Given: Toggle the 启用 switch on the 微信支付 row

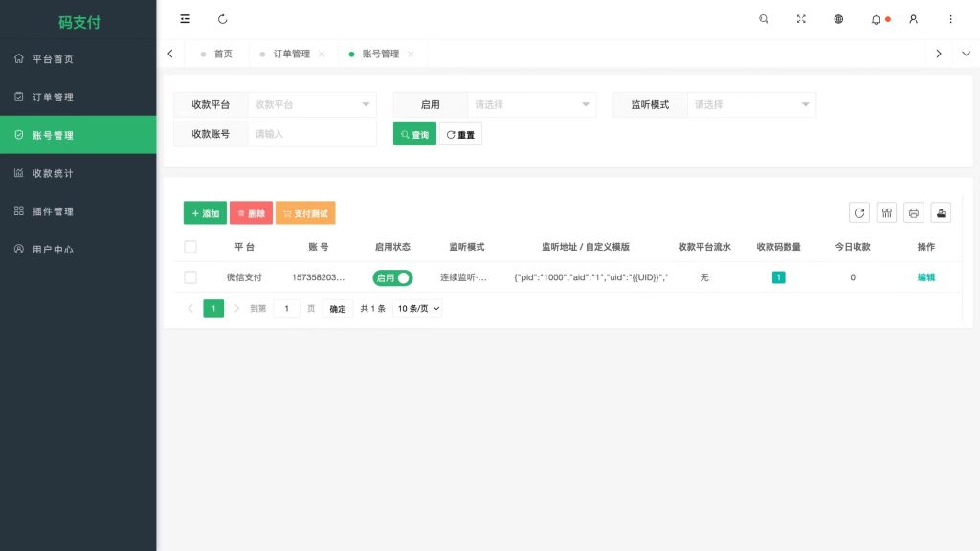Looking at the screenshot, I should click(x=391, y=277).
